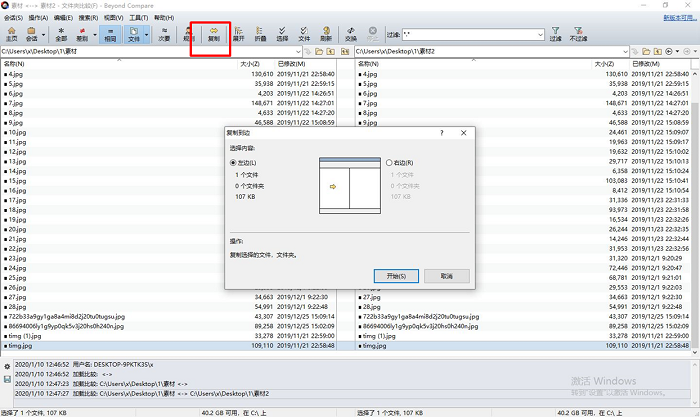The image size is (700, 417).
Task: Toggle the 次要 (Minor) differences button
Action: coord(164,34)
